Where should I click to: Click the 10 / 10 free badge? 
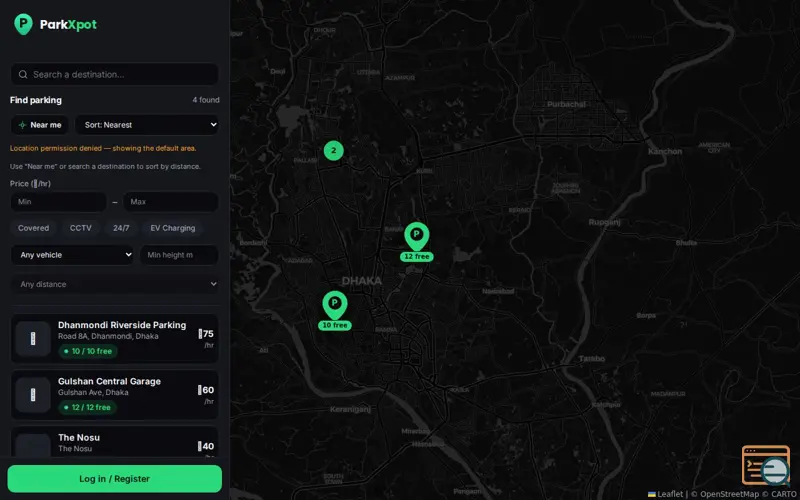click(x=88, y=352)
